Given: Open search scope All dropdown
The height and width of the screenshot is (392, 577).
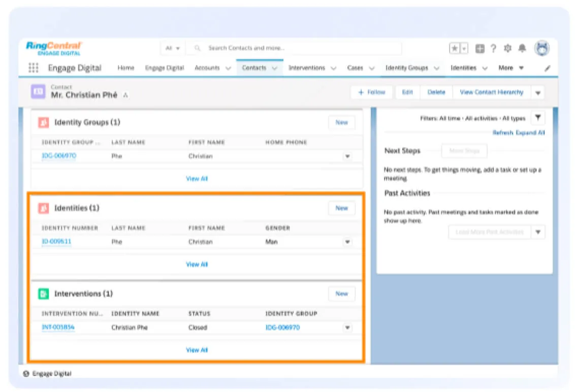Looking at the screenshot, I should tap(173, 48).
